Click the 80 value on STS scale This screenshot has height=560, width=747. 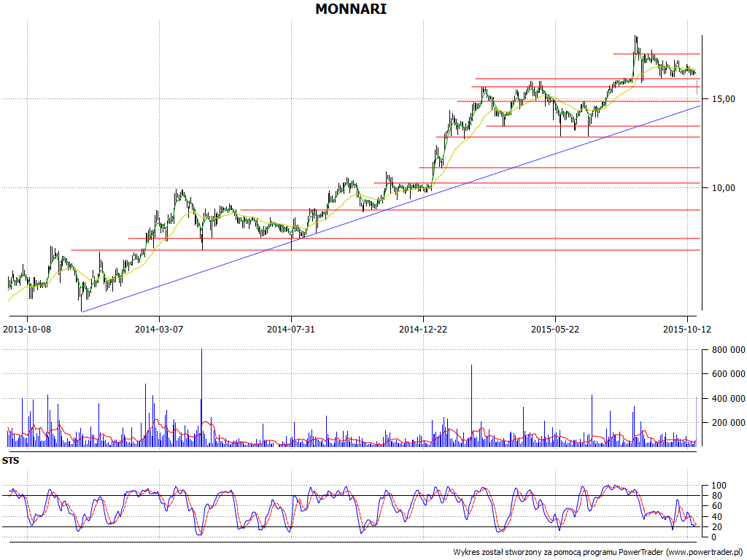(716, 496)
